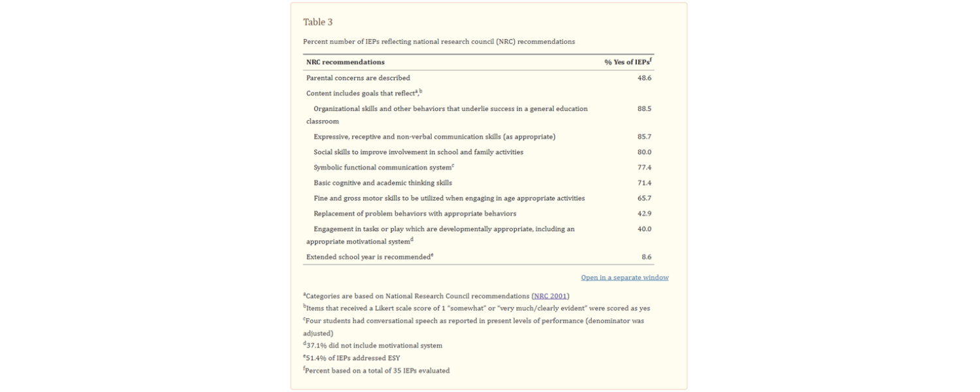Click the footnote about 35 IEPs evaluated
Screen dimensions: 980x392
(x=377, y=371)
